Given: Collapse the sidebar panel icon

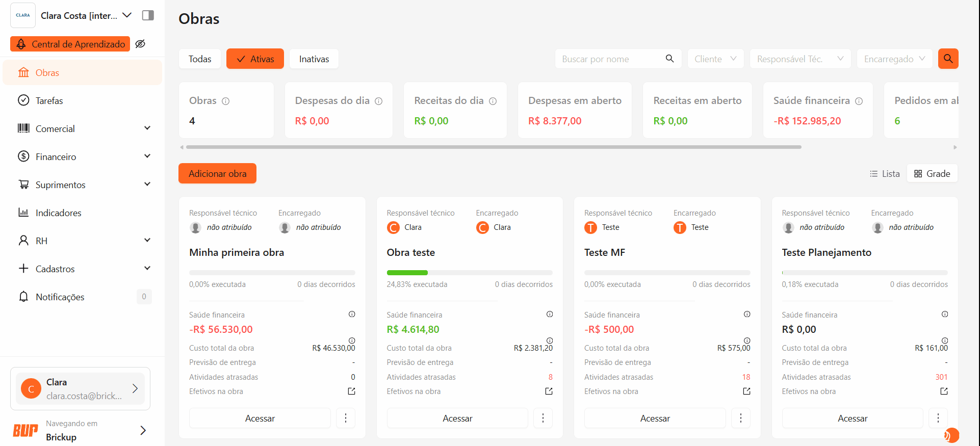Looking at the screenshot, I should (x=148, y=15).
